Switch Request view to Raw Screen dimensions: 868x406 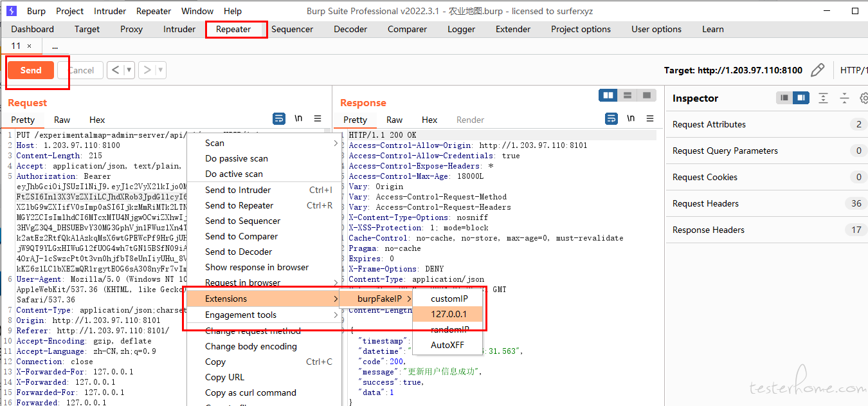pyautogui.click(x=62, y=120)
